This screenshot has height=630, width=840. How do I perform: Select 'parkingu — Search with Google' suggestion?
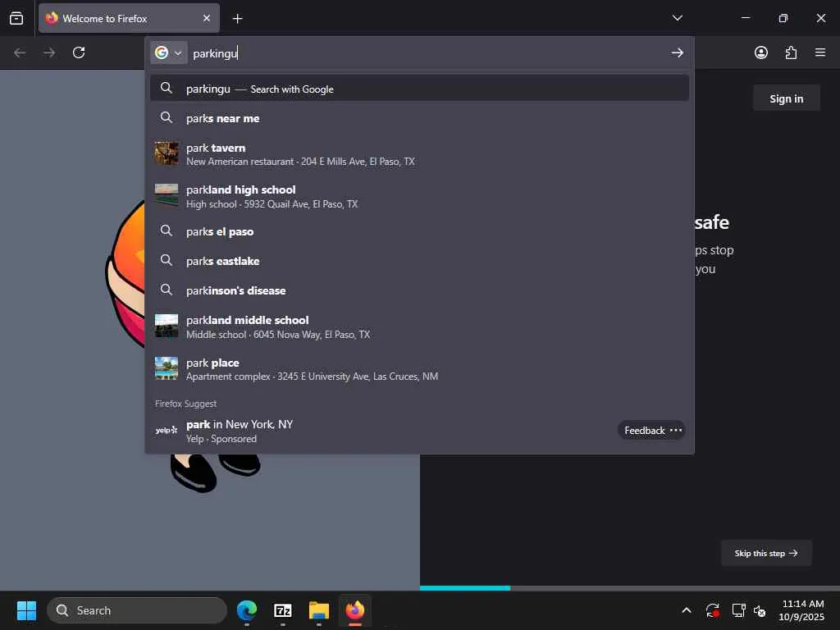coord(419,89)
